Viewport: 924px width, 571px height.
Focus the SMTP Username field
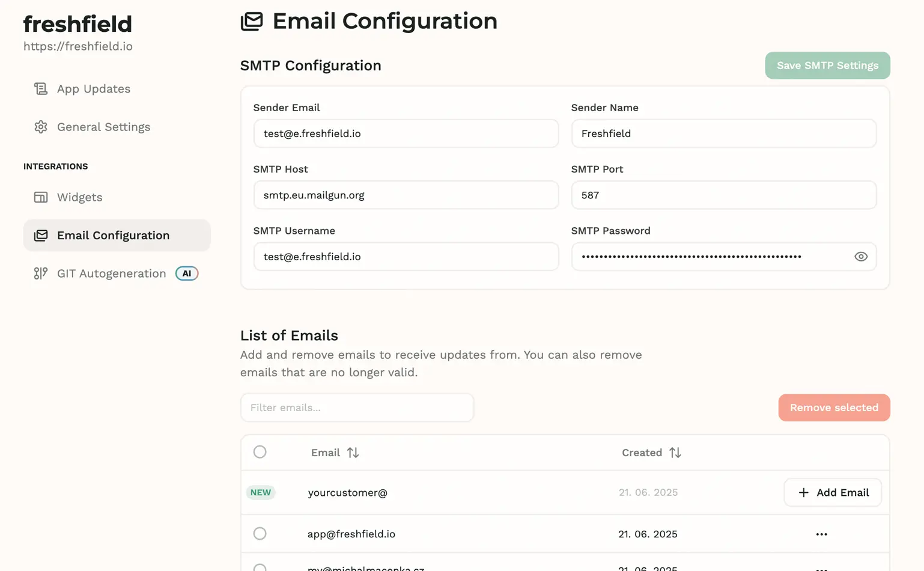click(406, 257)
